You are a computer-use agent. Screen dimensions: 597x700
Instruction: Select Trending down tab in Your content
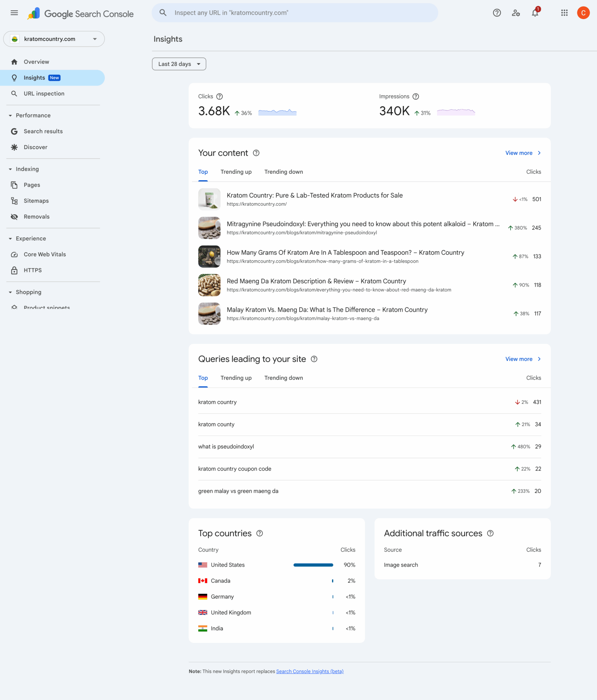(284, 172)
